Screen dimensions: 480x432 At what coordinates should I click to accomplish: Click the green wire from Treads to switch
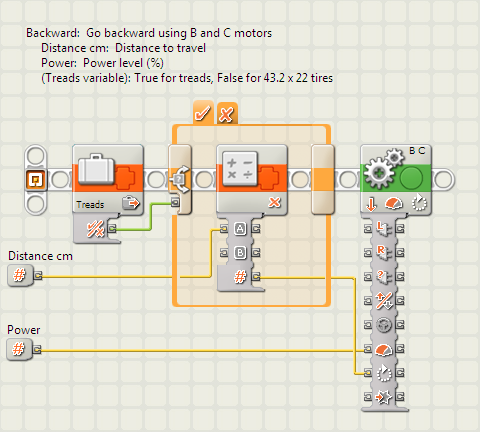(151, 217)
